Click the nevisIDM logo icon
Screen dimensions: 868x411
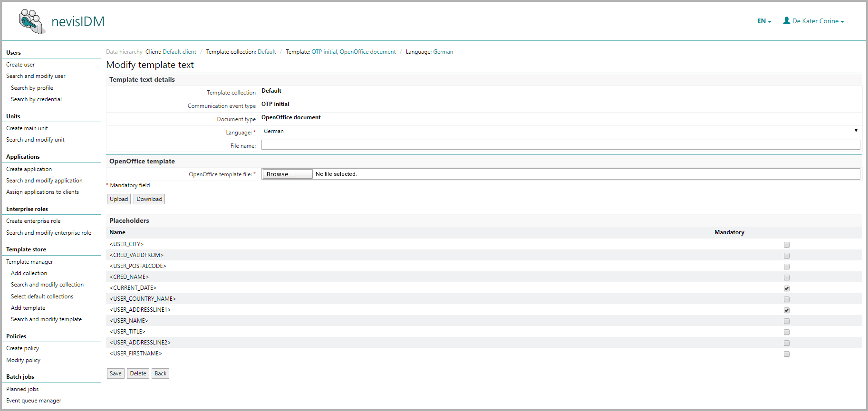click(32, 21)
